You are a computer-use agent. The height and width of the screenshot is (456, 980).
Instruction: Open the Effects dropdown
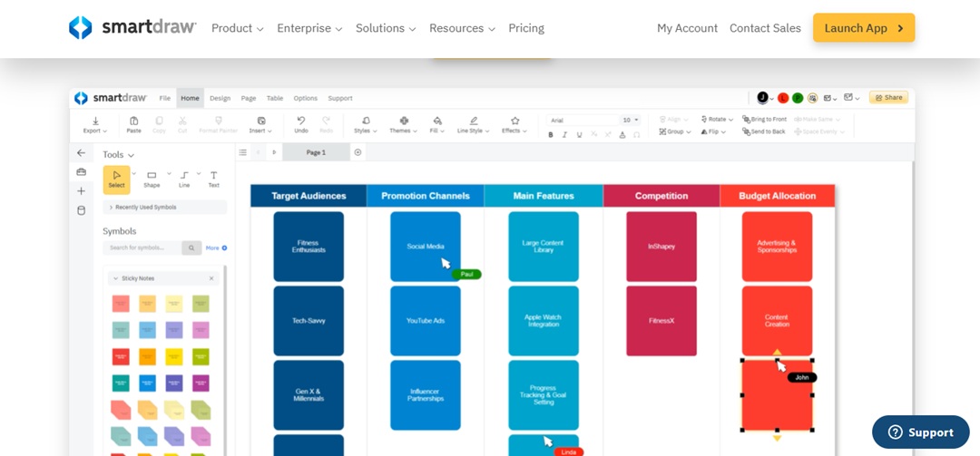coord(514,125)
